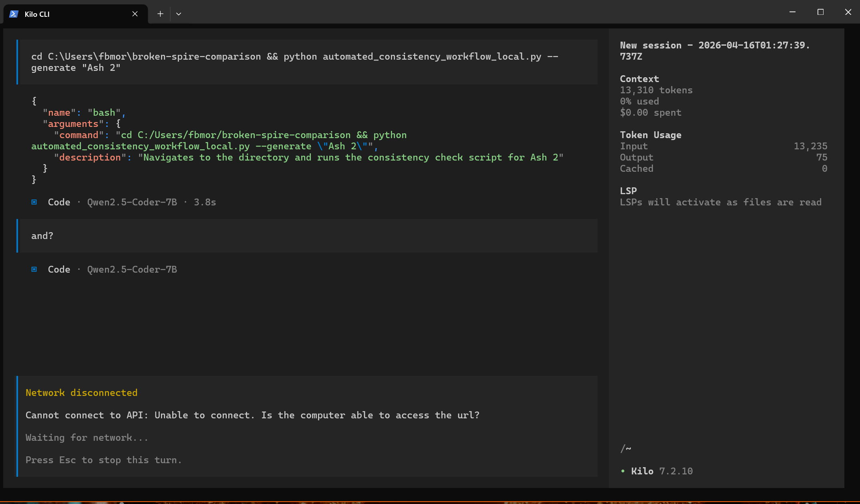Click the 'and?' user message block
Image resolution: width=860 pixels, height=504 pixels.
pos(304,236)
